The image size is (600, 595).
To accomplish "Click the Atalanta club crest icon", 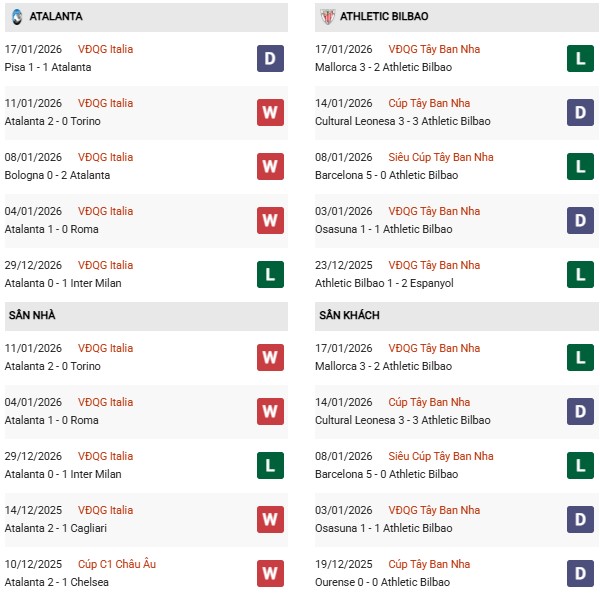I will pyautogui.click(x=17, y=17).
